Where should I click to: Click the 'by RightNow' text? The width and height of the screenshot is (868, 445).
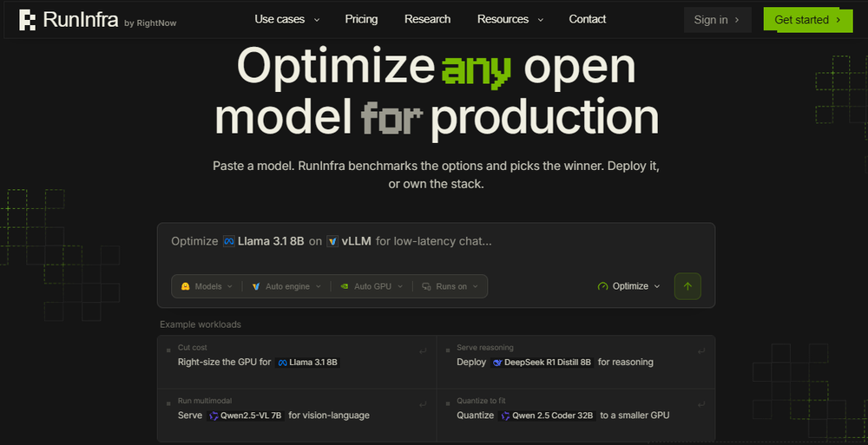pos(150,23)
